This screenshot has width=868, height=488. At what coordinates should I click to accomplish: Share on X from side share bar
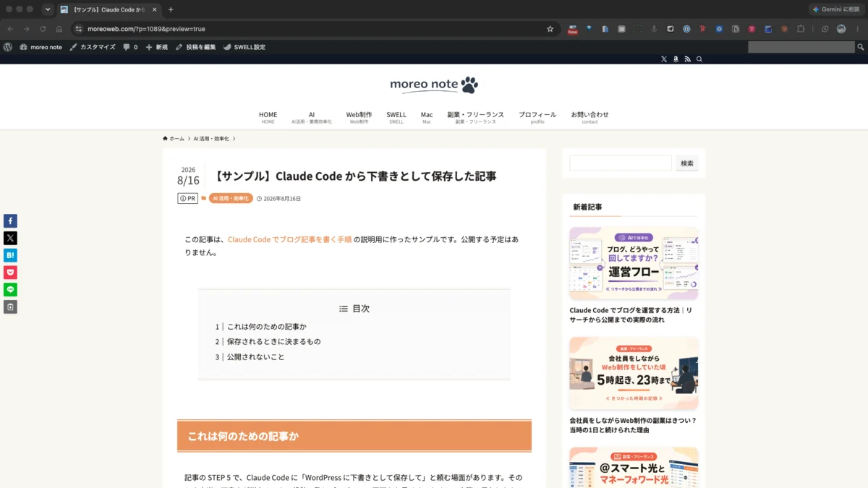tap(10, 238)
